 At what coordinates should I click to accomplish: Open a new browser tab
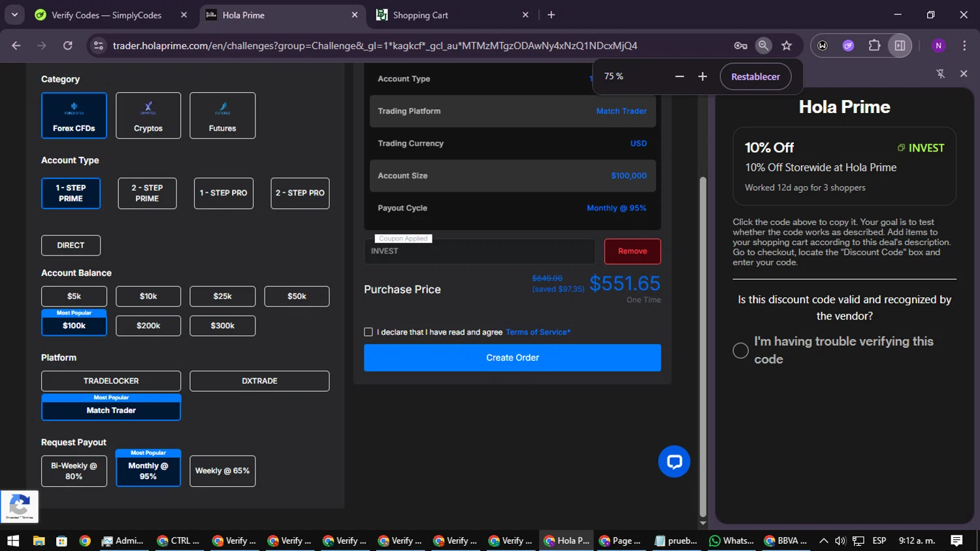[551, 15]
